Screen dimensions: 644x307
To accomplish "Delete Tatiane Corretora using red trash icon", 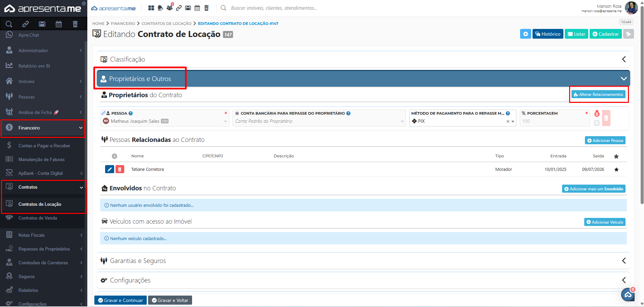I will (x=120, y=169).
